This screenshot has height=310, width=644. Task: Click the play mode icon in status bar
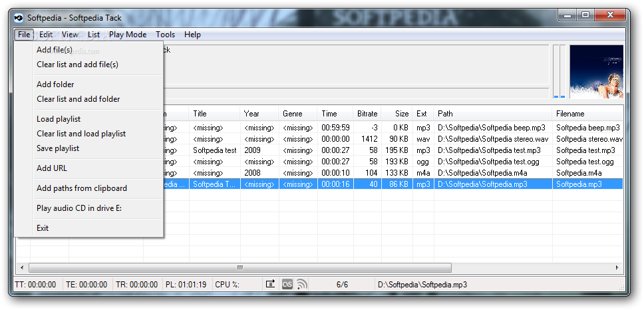[270, 283]
